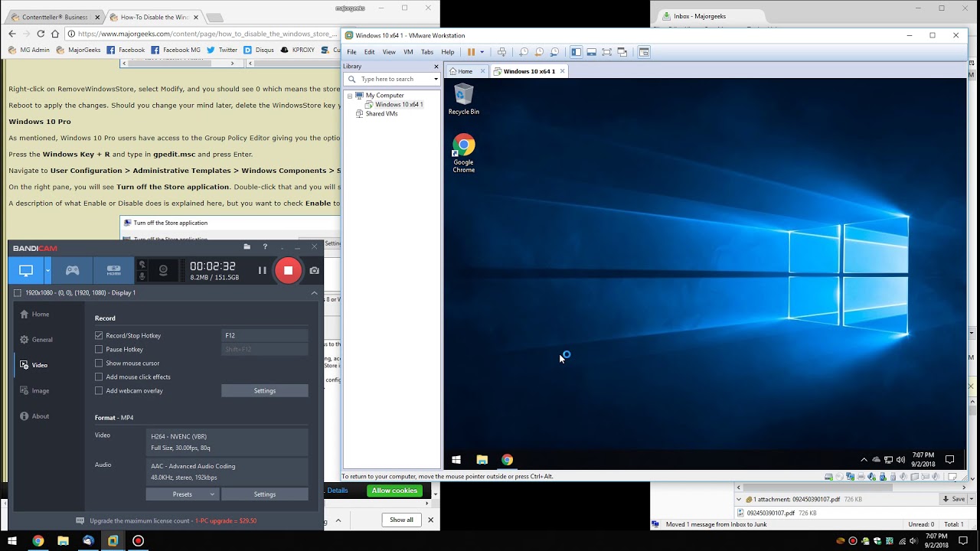
Task: Open the File menu in VMware Workstation
Action: tap(351, 52)
